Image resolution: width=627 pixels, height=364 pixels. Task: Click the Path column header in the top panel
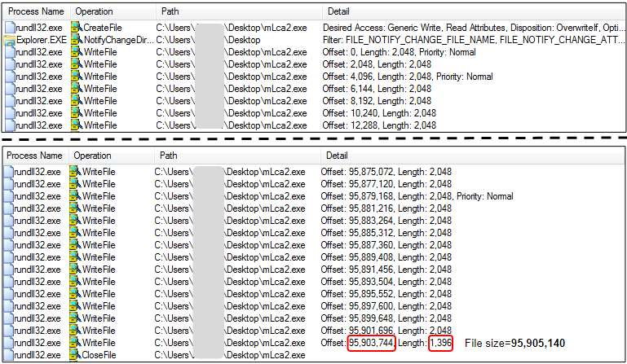(170, 12)
